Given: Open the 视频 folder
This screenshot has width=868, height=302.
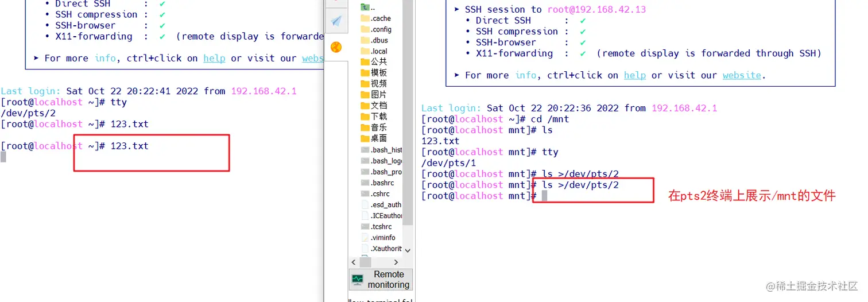Looking at the screenshot, I should 374,83.
